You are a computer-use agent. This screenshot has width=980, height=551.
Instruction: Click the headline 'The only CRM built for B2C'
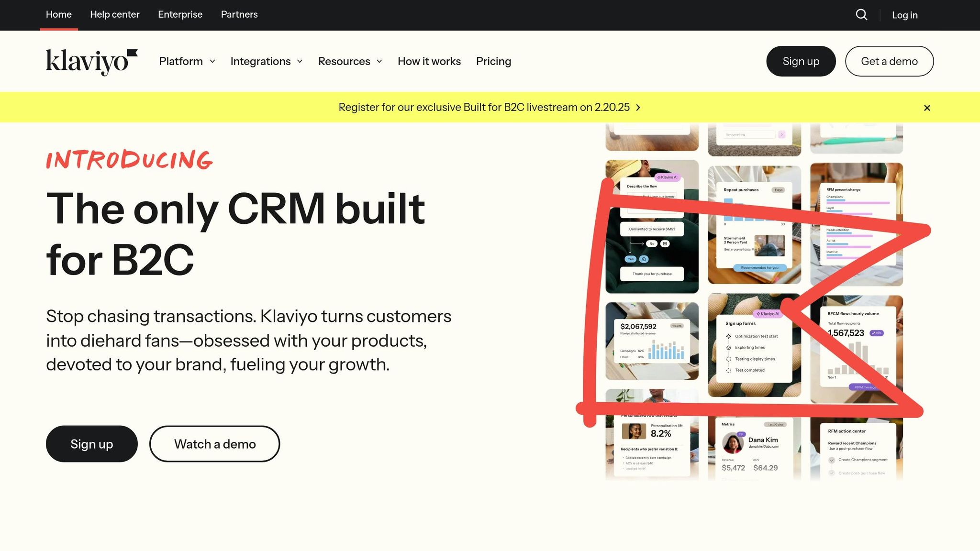point(235,234)
